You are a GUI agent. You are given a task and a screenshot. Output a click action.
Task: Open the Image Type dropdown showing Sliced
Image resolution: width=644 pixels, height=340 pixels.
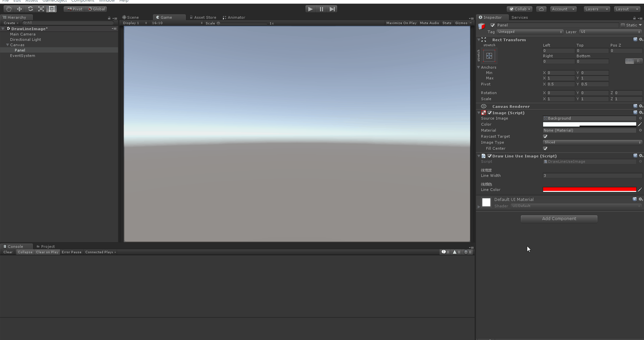coord(592,142)
